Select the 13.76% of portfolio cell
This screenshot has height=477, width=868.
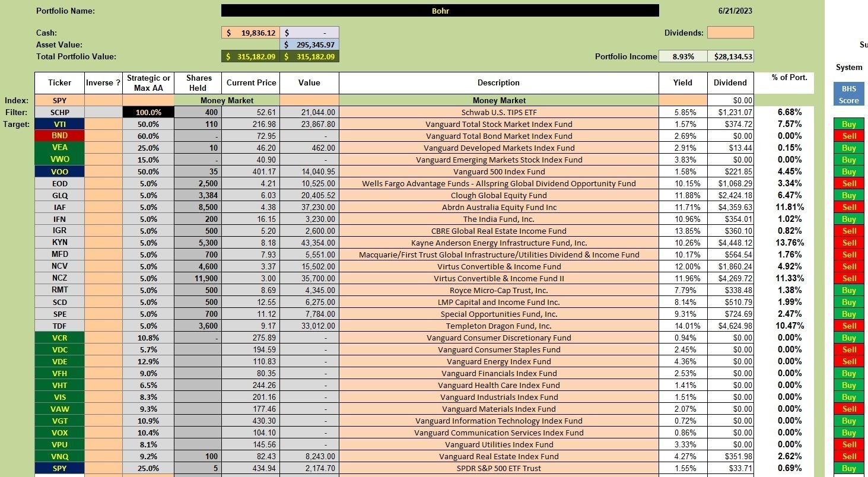790,243
